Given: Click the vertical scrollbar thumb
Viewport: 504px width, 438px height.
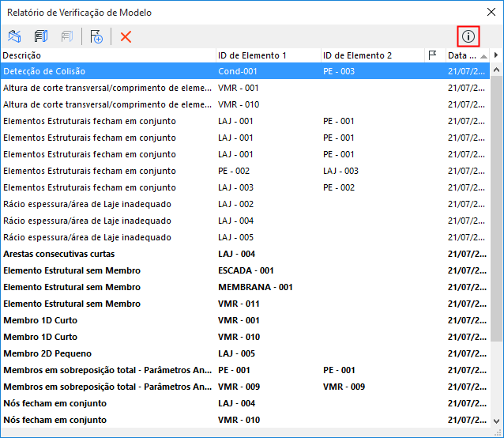Looking at the screenshot, I should (x=496, y=209).
